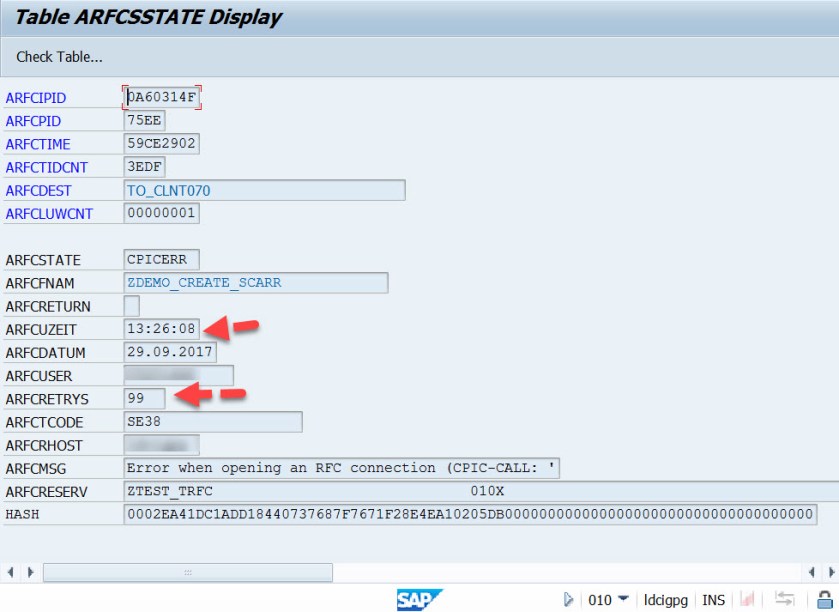The width and height of the screenshot is (839, 612).
Task: Focus the ARFCIPID field 0A60314F
Action: pyautogui.click(x=162, y=97)
